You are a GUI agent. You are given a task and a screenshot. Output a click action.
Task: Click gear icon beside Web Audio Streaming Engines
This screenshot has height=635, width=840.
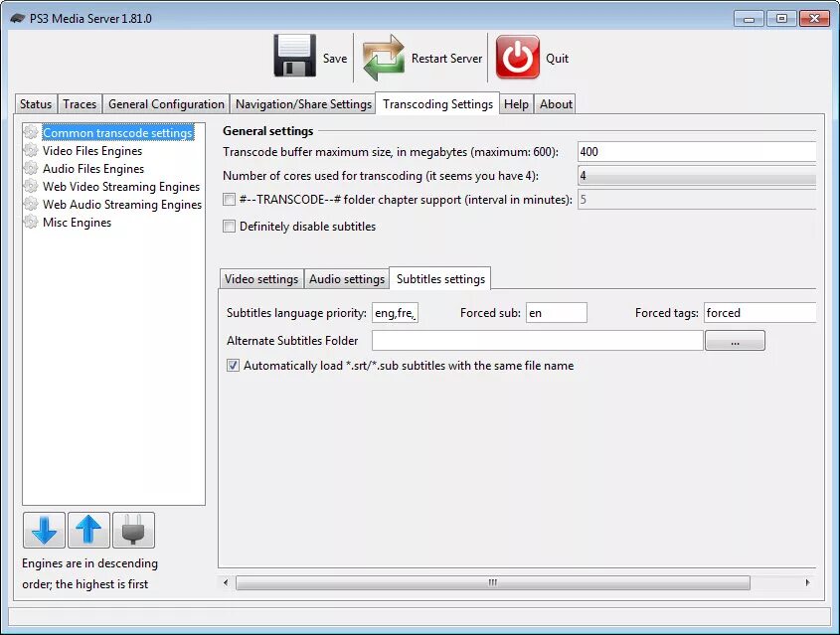coord(31,204)
